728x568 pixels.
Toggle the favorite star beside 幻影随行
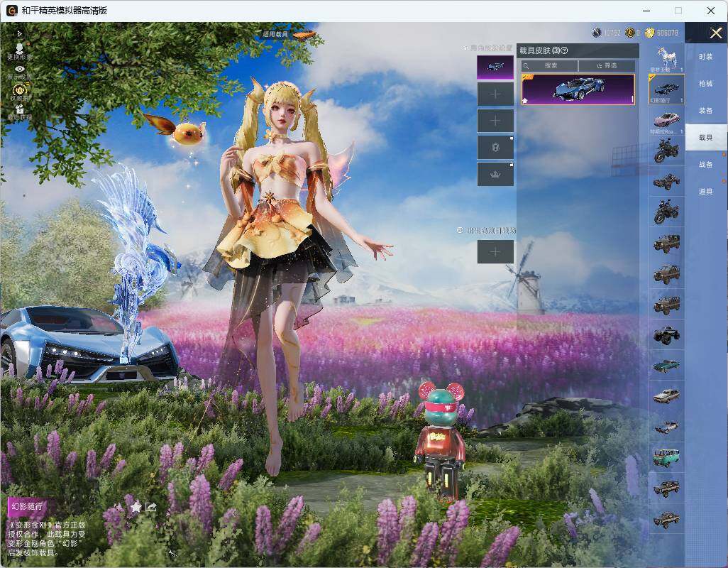coord(136,507)
